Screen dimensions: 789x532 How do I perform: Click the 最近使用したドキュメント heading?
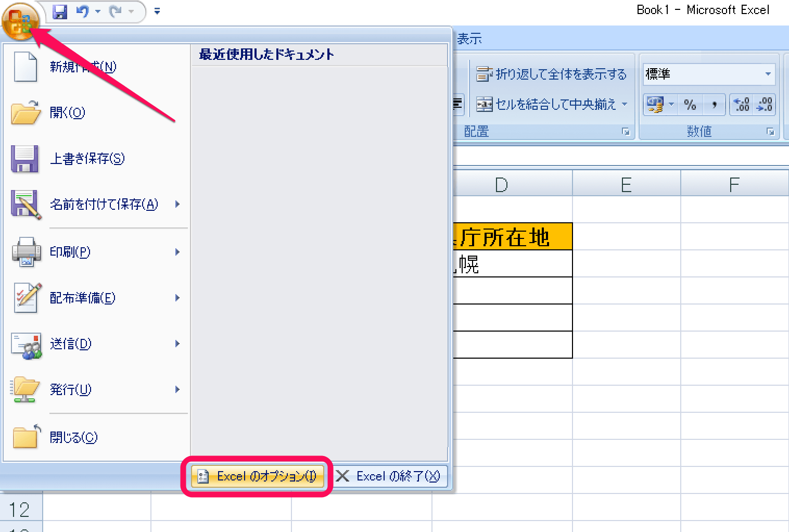266,54
